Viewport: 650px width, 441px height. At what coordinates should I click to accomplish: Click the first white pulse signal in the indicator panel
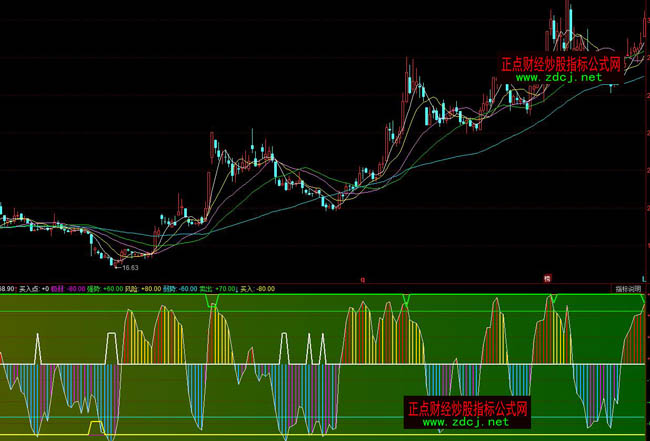[x=39, y=350]
